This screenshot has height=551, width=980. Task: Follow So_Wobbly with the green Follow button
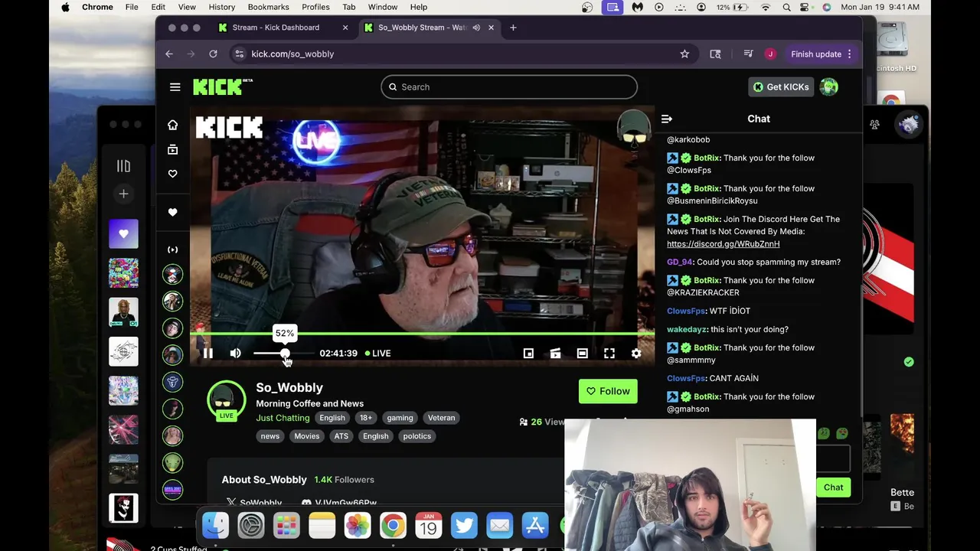click(x=608, y=391)
